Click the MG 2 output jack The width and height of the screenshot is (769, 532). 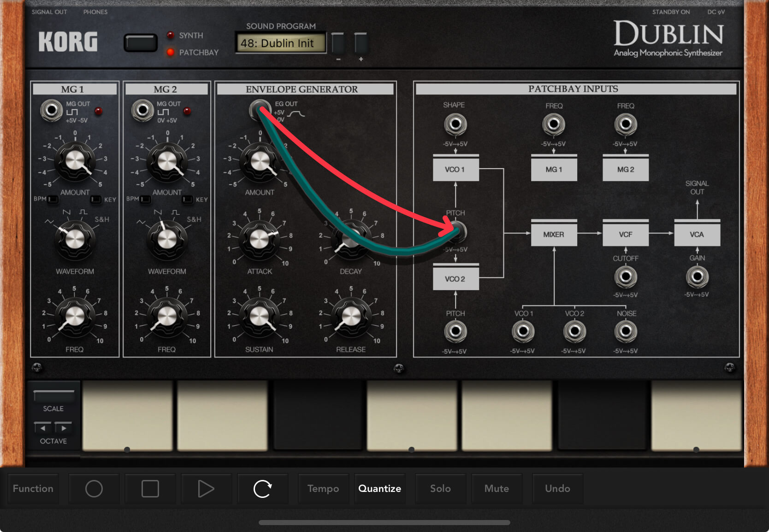(142, 111)
